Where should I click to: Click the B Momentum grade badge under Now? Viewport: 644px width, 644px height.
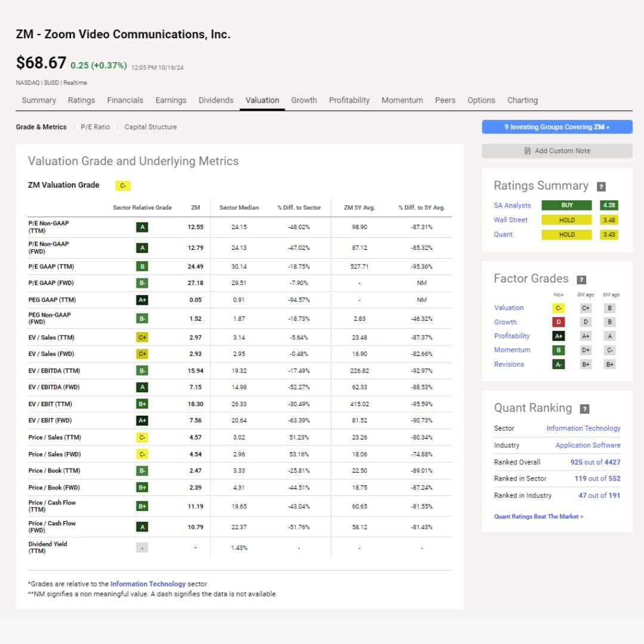coord(558,351)
